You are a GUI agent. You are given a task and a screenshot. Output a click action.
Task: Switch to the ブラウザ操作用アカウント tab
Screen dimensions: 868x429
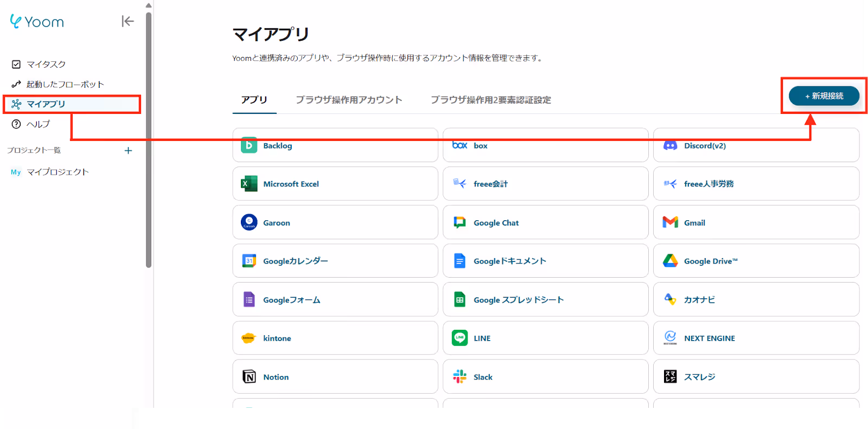tap(349, 100)
